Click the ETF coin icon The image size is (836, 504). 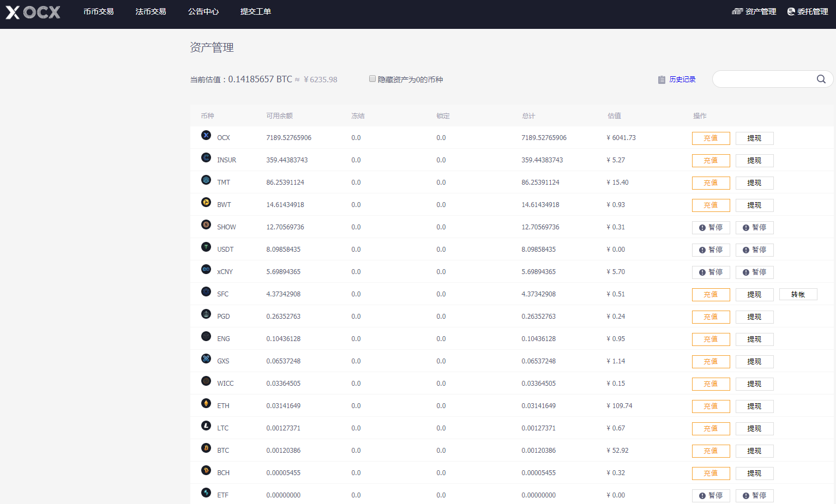[x=206, y=493]
